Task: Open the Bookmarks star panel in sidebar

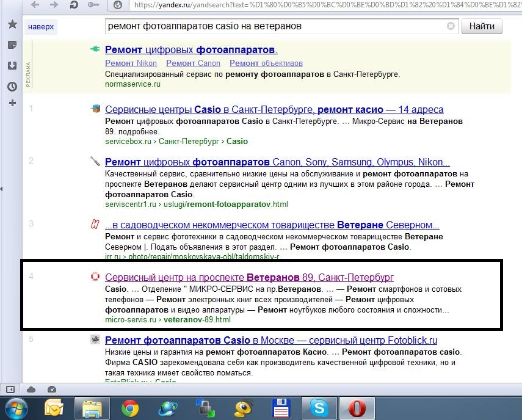Action: [x=12, y=24]
